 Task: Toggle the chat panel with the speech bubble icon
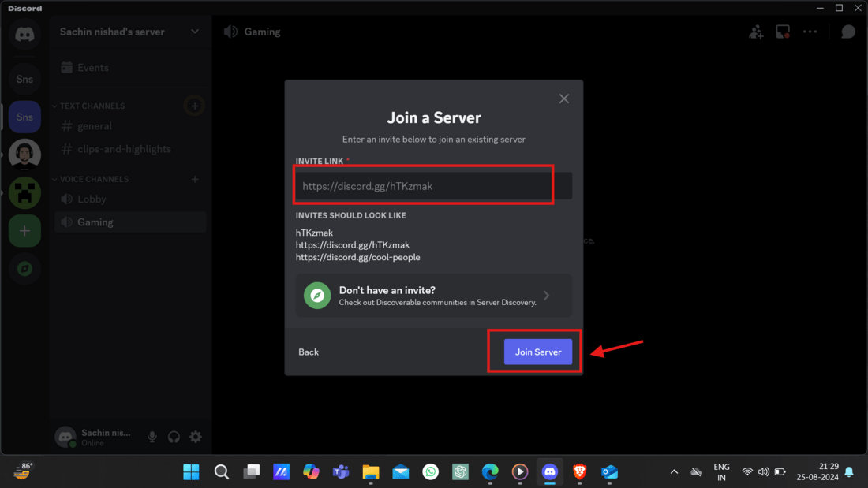coord(847,32)
